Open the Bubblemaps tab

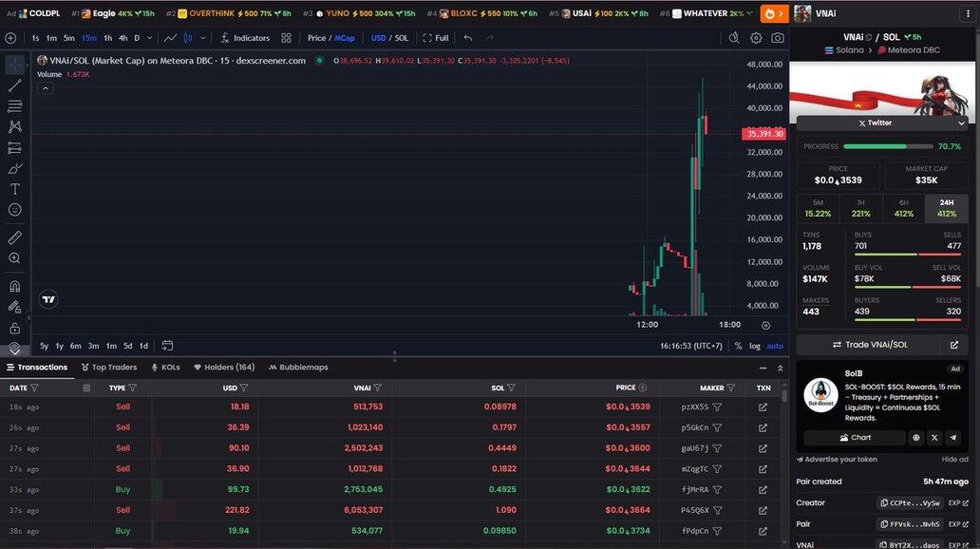point(298,367)
